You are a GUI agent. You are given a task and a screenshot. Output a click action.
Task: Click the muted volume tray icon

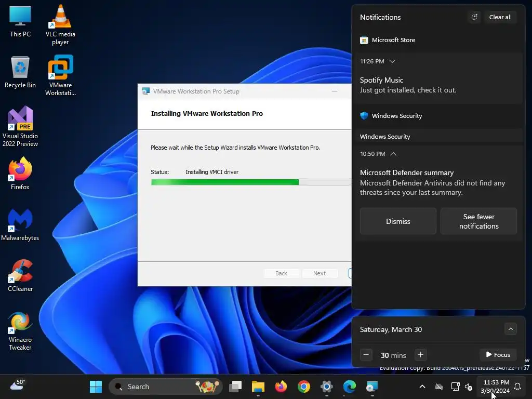coord(469,387)
